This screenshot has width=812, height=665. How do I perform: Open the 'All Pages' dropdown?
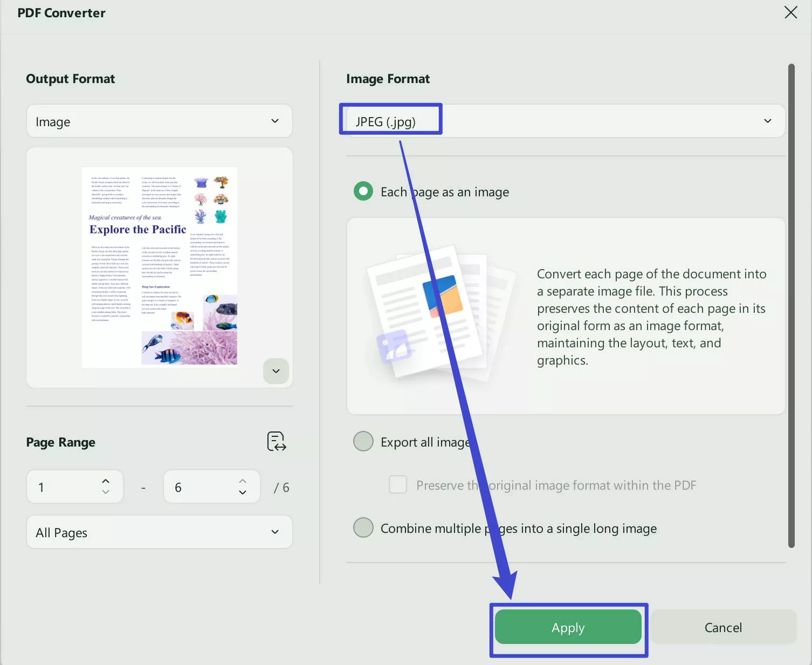click(x=159, y=532)
